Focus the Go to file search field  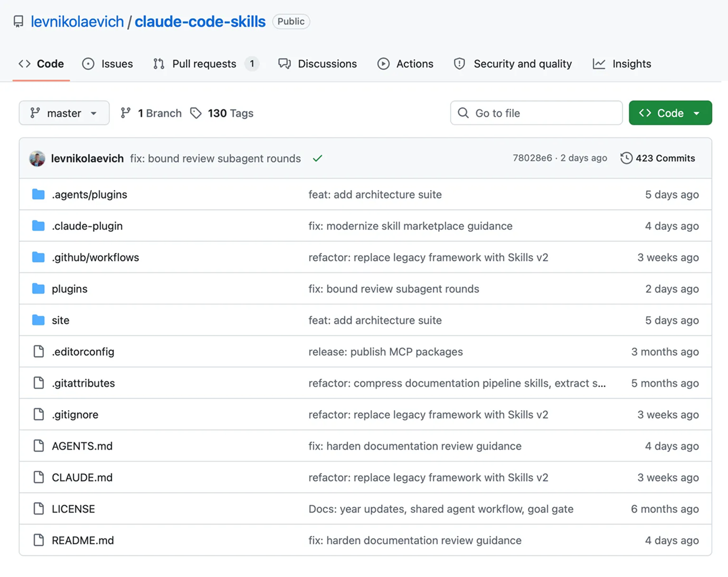click(x=536, y=113)
